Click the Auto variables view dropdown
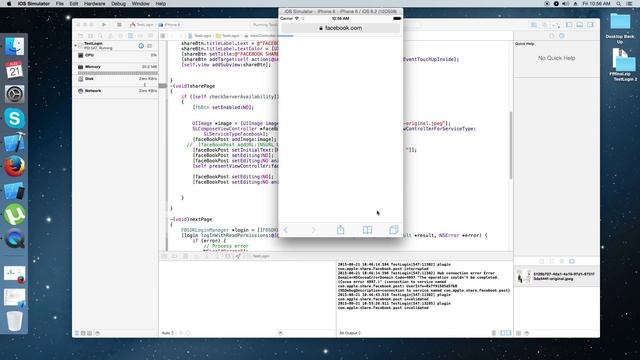The width and height of the screenshot is (640, 360). pos(168,333)
